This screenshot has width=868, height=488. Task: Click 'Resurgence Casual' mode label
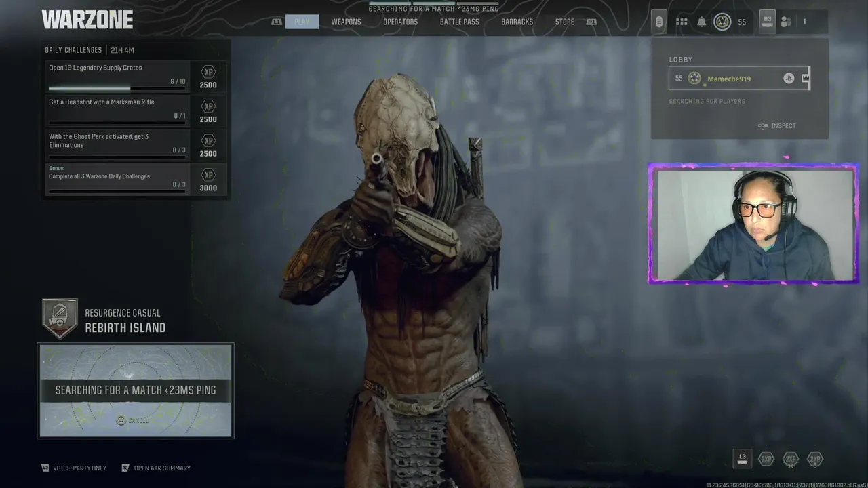[123, 313]
